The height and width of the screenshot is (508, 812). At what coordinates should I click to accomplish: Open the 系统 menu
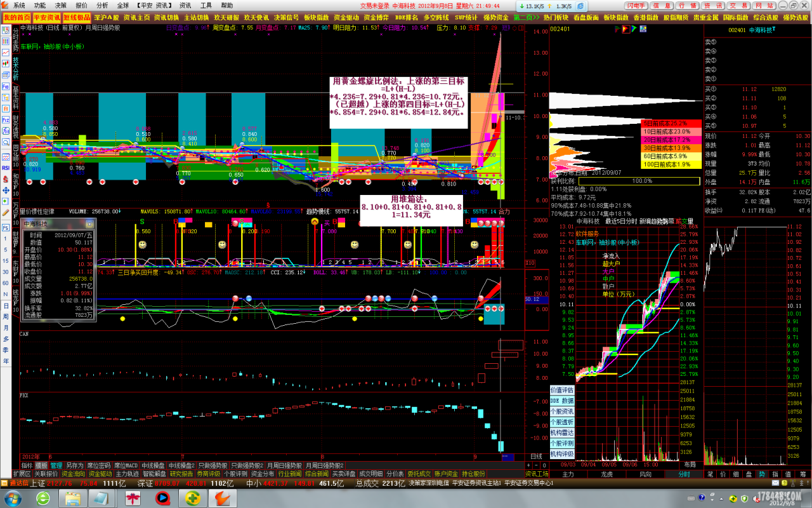click(19, 5)
